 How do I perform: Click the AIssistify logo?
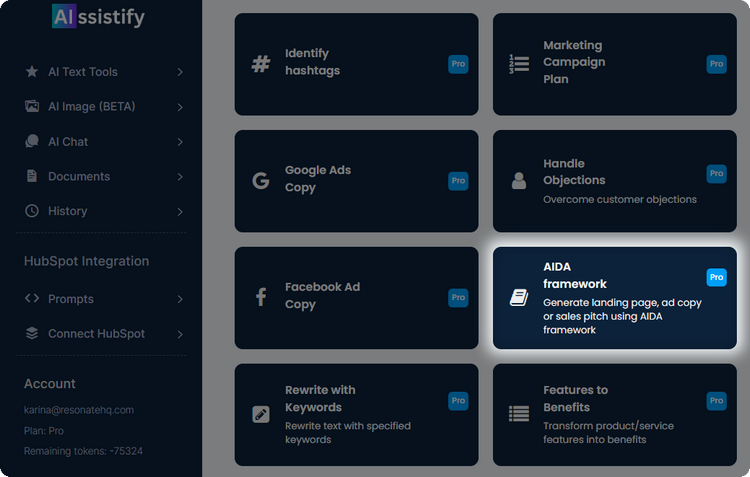[98, 17]
